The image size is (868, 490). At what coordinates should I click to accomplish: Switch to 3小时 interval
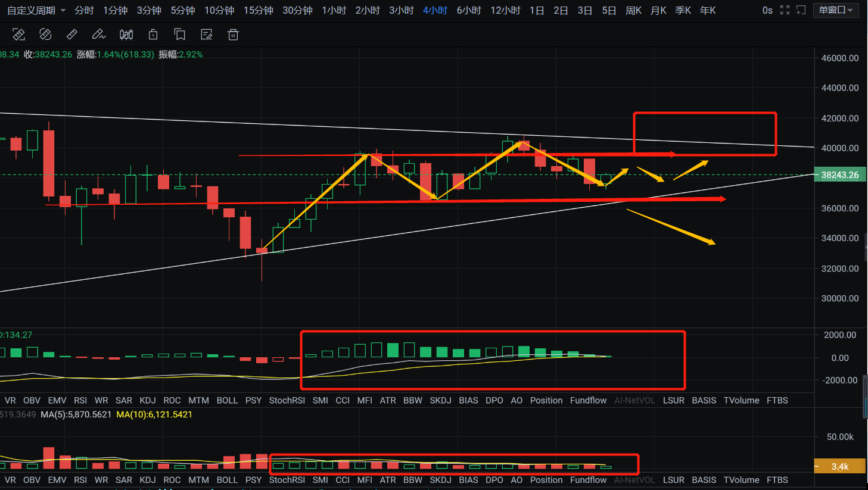[402, 11]
